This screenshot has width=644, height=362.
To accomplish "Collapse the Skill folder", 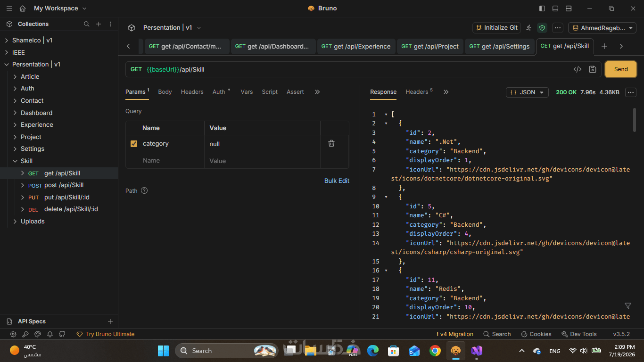I will point(15,161).
